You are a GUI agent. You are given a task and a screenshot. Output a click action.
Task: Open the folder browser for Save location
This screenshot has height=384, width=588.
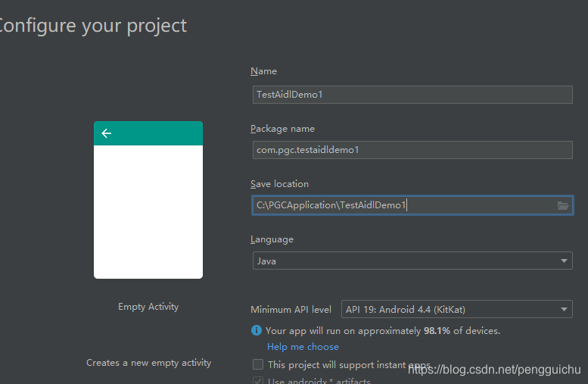[562, 205]
